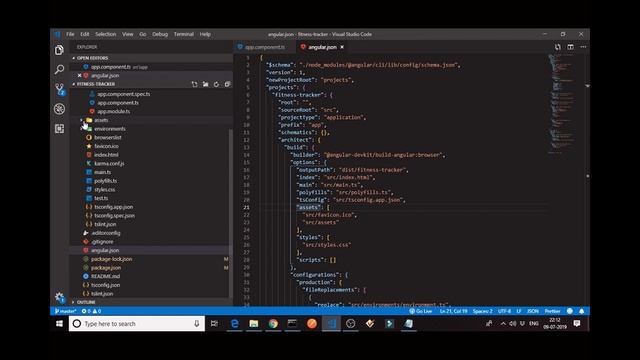The height and width of the screenshot is (360, 640).
Task: Click the master branch indicator
Action: (65, 311)
